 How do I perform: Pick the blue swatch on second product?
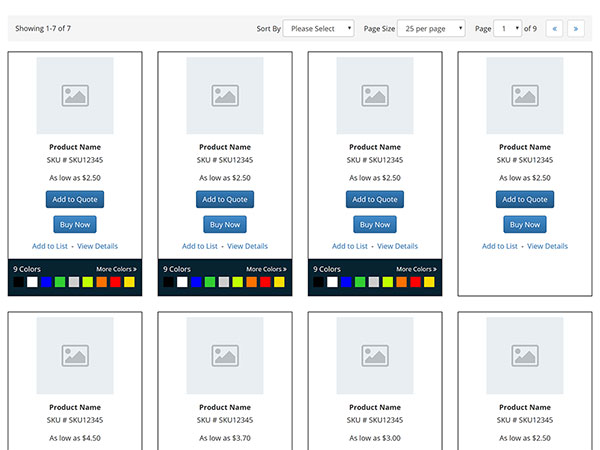(197, 282)
